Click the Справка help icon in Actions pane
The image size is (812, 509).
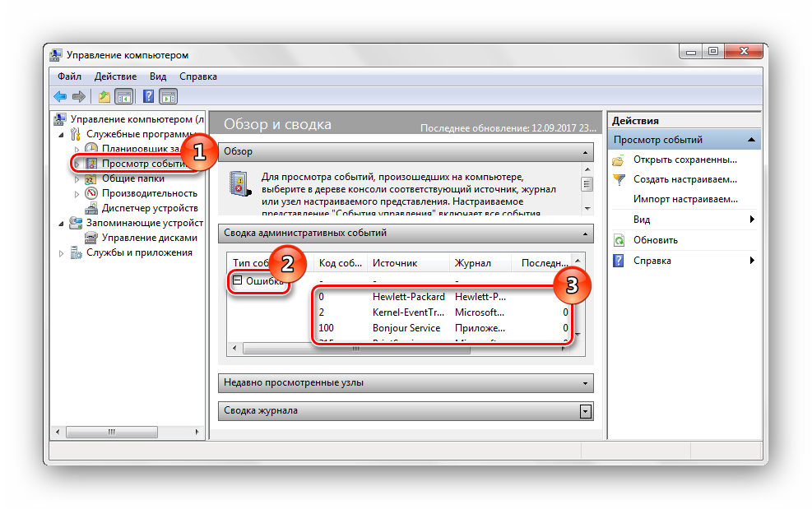click(619, 261)
